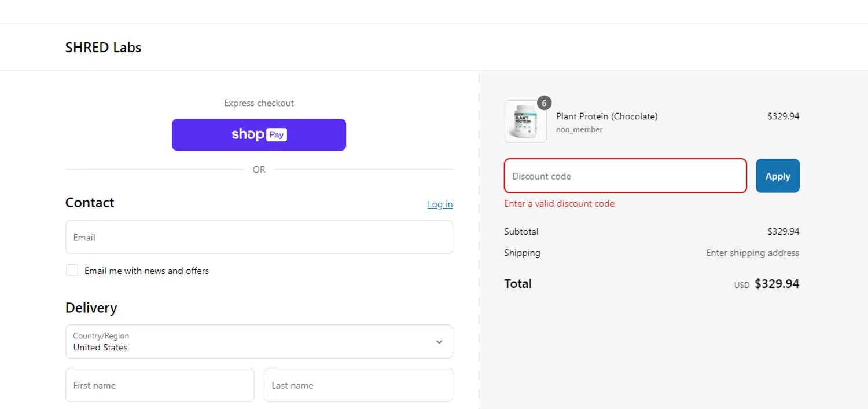Click the quantity badge showing 6
868x409 pixels.
pos(544,103)
